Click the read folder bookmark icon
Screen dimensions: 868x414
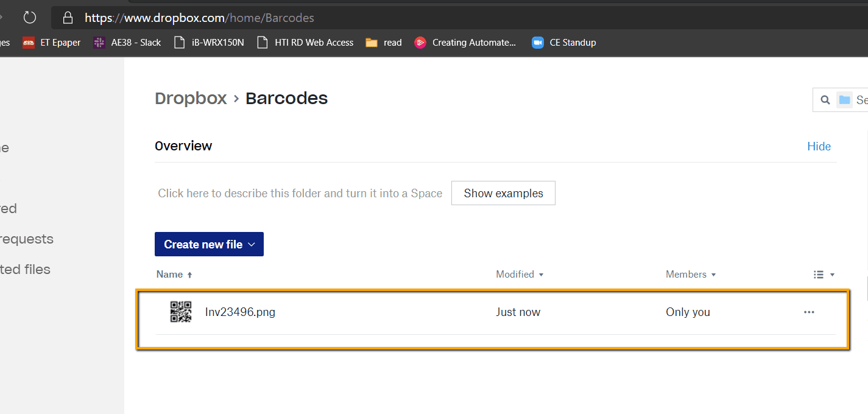click(x=371, y=42)
